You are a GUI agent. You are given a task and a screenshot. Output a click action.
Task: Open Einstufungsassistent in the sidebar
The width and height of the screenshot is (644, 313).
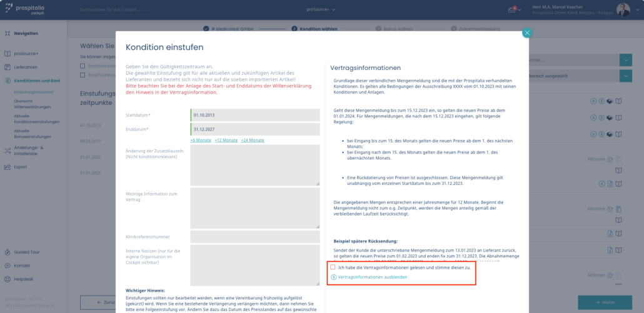pyautogui.click(x=34, y=92)
